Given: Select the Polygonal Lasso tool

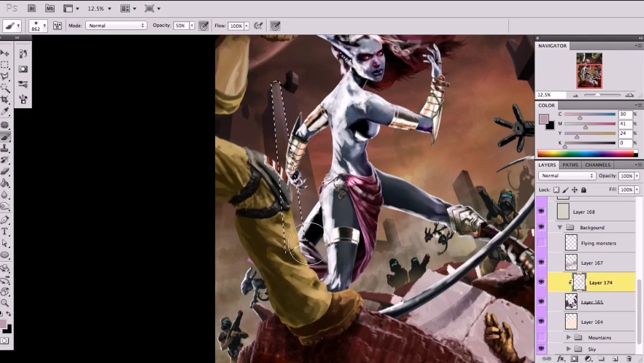Looking at the screenshot, I should [x=5, y=76].
